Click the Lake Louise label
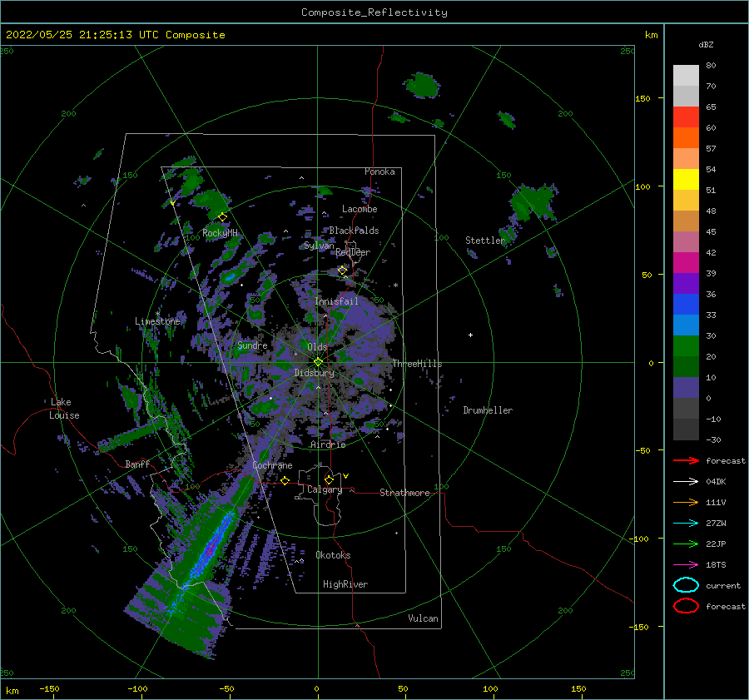 pos(64,409)
